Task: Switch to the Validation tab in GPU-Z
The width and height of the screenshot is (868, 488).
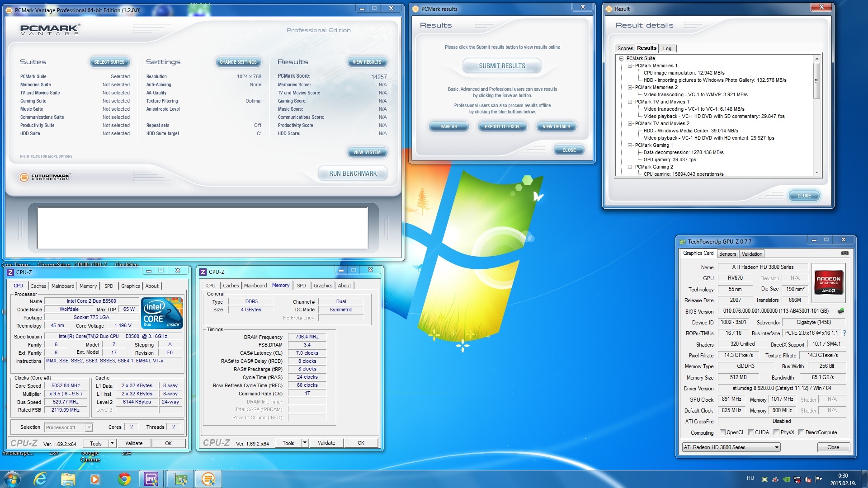Action: point(752,254)
